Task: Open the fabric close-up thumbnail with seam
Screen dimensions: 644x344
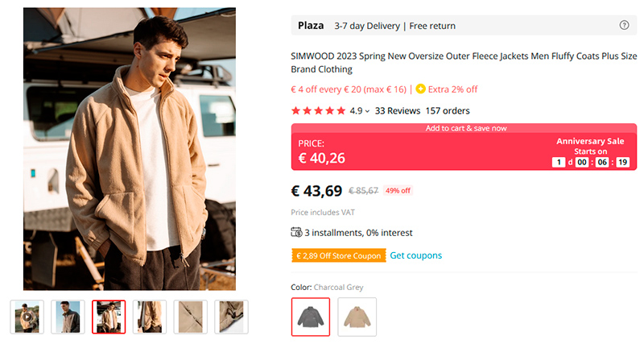Action: pos(191,317)
